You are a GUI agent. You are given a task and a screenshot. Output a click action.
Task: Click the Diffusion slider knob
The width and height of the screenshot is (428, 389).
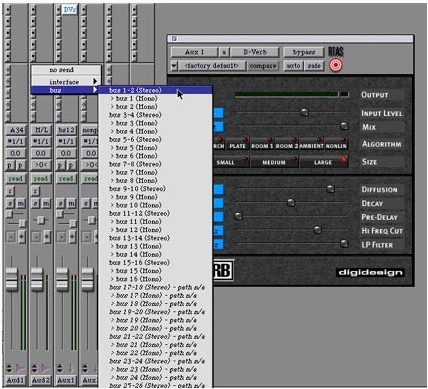click(x=330, y=189)
